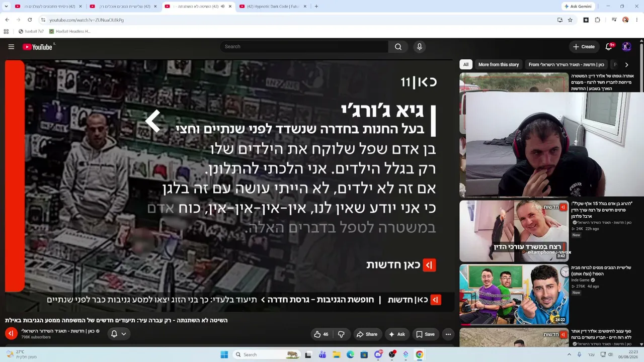Click the Windows taskbar search box

267,354
